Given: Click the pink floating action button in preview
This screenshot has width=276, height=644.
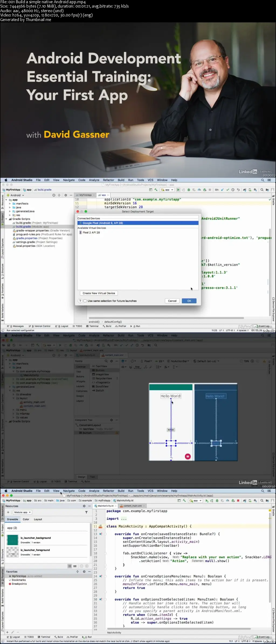Looking at the screenshot, I should [x=188, y=456].
